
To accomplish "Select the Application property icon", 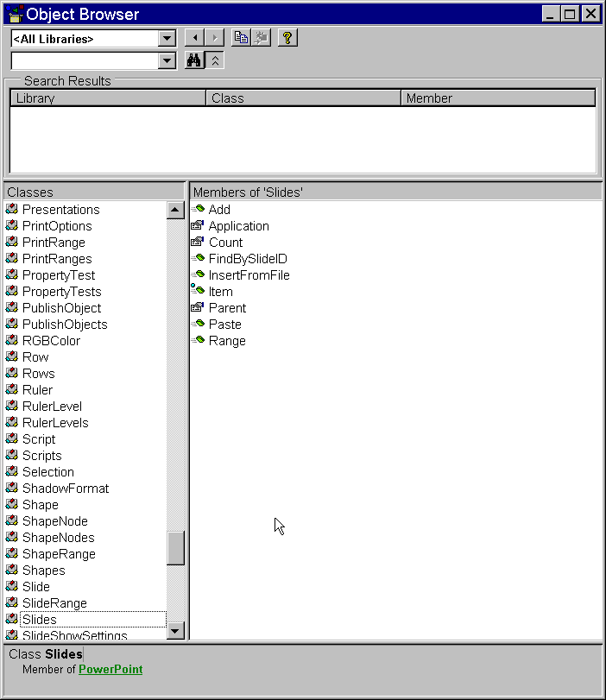I will coord(198,225).
